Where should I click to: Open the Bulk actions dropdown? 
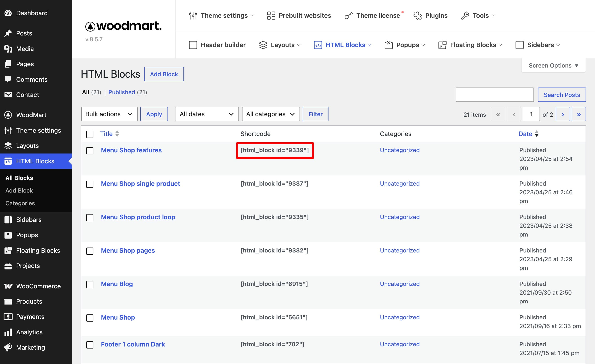point(109,114)
